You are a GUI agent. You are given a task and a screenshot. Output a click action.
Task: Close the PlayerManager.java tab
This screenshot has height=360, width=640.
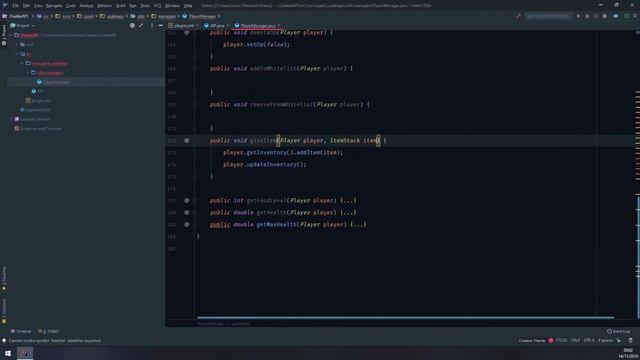click(x=279, y=25)
